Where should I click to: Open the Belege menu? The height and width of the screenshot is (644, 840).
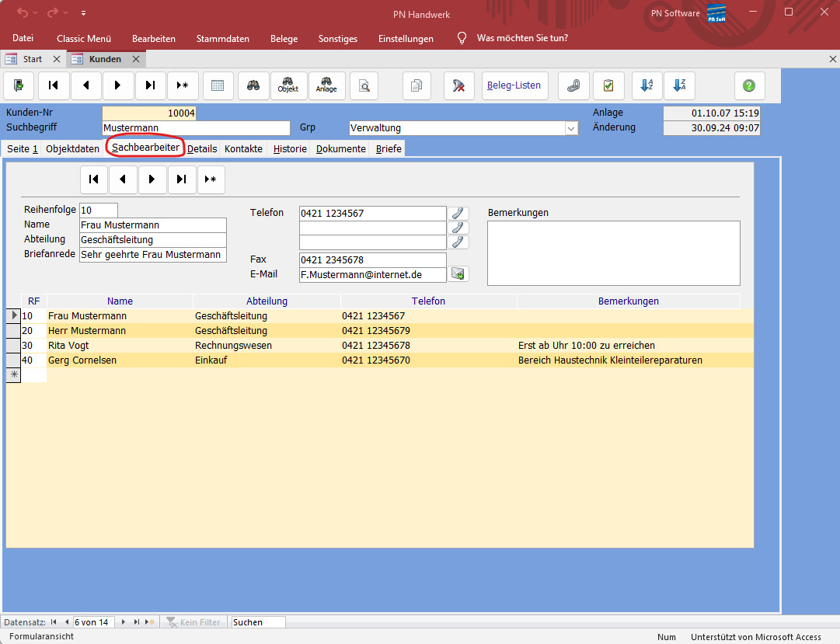tap(284, 39)
